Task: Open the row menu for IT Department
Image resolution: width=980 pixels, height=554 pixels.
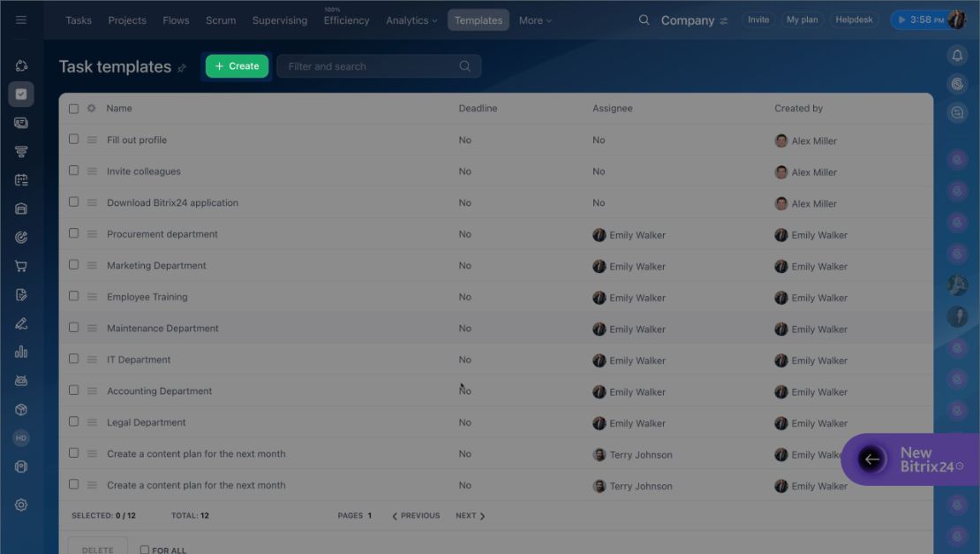Action: 92,360
